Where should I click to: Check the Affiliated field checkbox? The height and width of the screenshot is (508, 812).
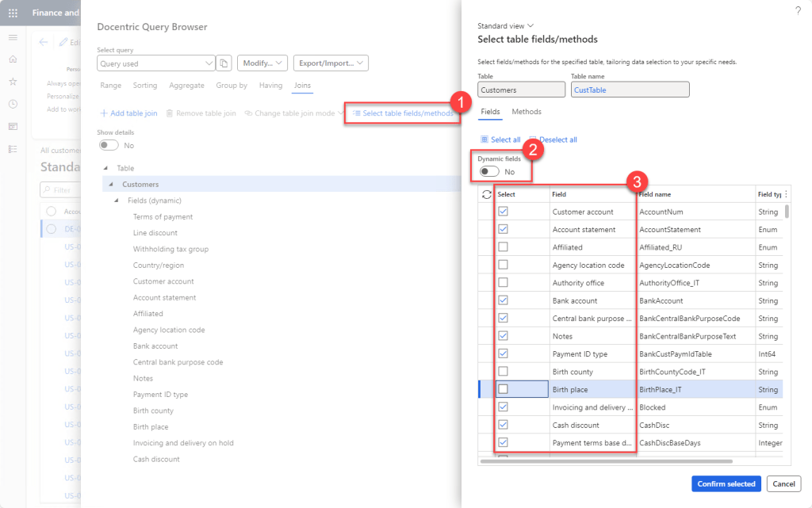pos(503,248)
